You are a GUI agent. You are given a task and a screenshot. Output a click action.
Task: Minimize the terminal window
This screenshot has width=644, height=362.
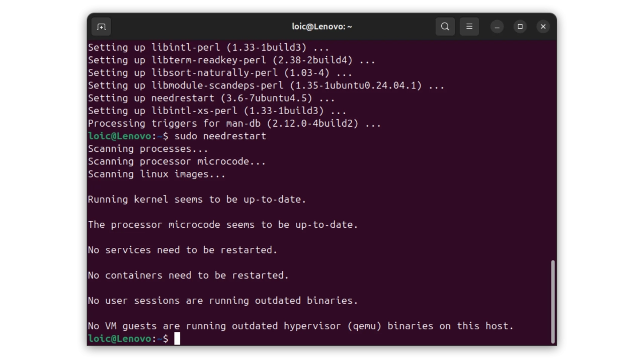point(497,27)
